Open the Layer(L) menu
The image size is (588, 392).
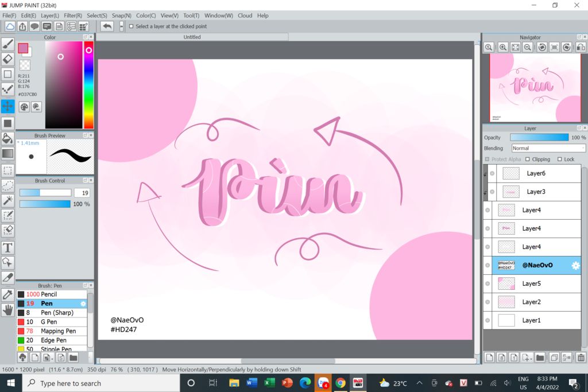50,15
